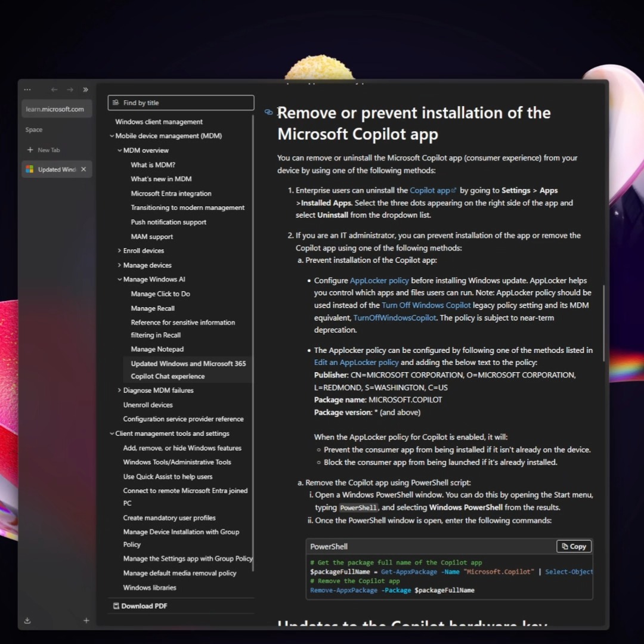644x644 pixels.
Task: Click the Space label in sidebar
Action: 33,130
